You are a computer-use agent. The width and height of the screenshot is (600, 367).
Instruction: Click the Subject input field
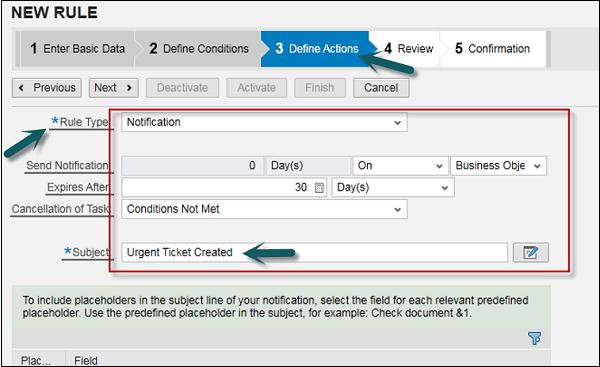click(315, 253)
